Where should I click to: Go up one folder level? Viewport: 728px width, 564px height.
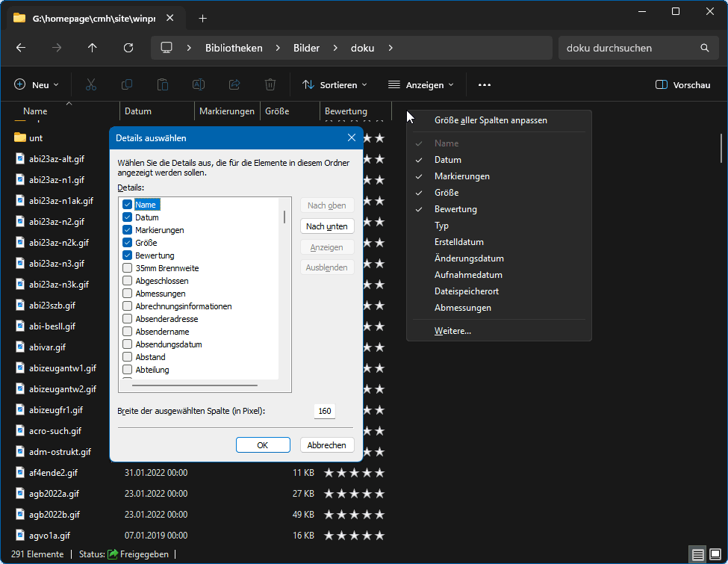93,48
